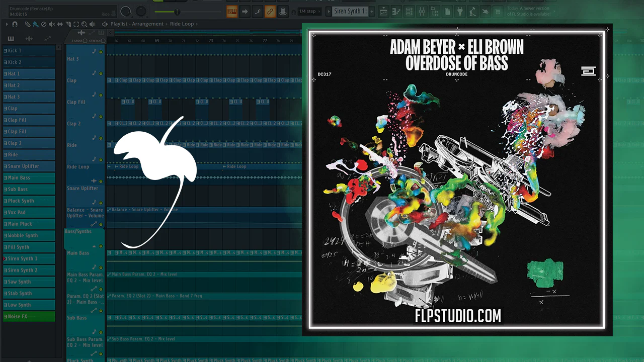Select Kick 2 in the picker list
644x362 pixels.
tap(29, 62)
